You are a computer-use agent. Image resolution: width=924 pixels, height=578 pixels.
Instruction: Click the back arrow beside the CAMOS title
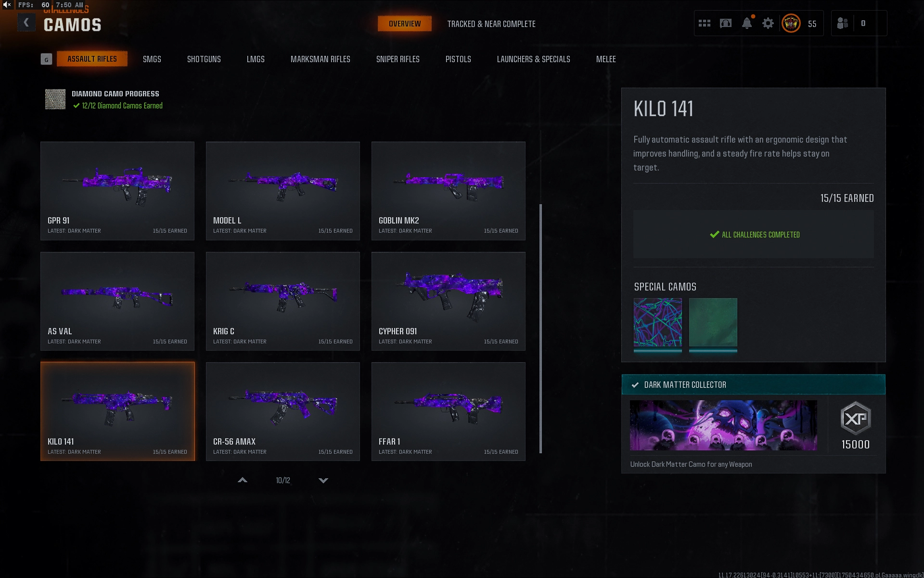pyautogui.click(x=26, y=23)
